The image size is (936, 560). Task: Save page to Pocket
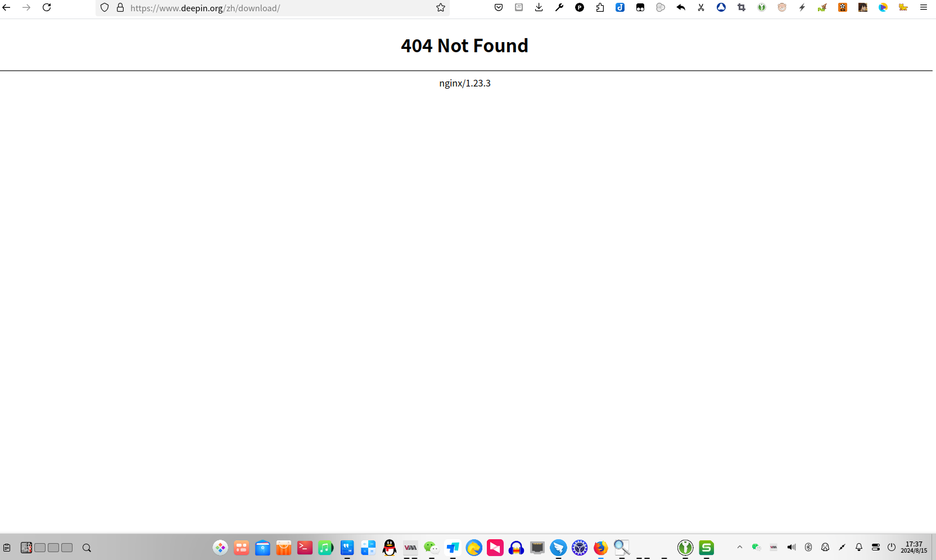coord(499,8)
